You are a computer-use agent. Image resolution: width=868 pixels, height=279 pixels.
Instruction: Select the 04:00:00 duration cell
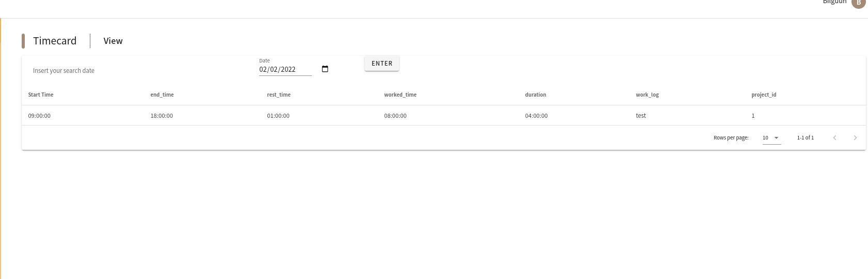[536, 116]
